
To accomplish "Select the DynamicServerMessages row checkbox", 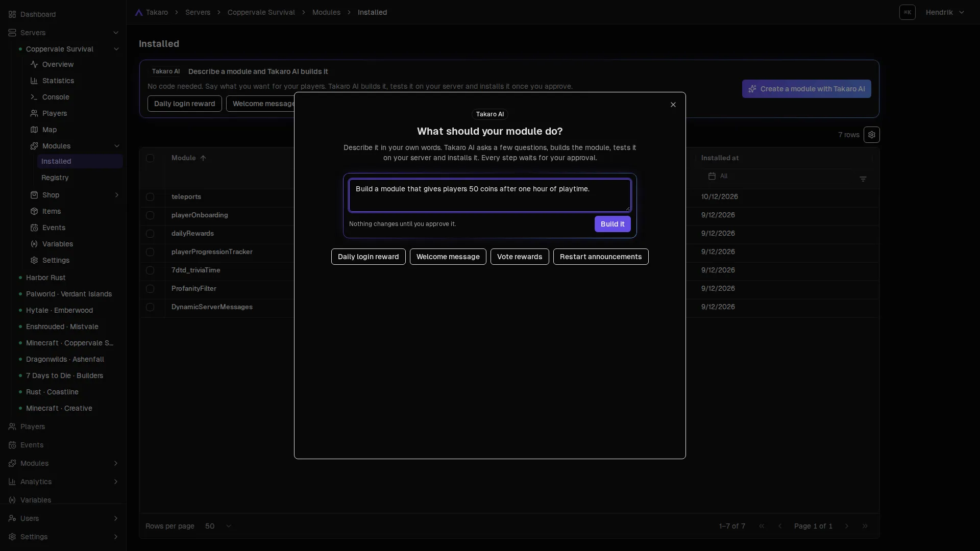I will click(150, 307).
